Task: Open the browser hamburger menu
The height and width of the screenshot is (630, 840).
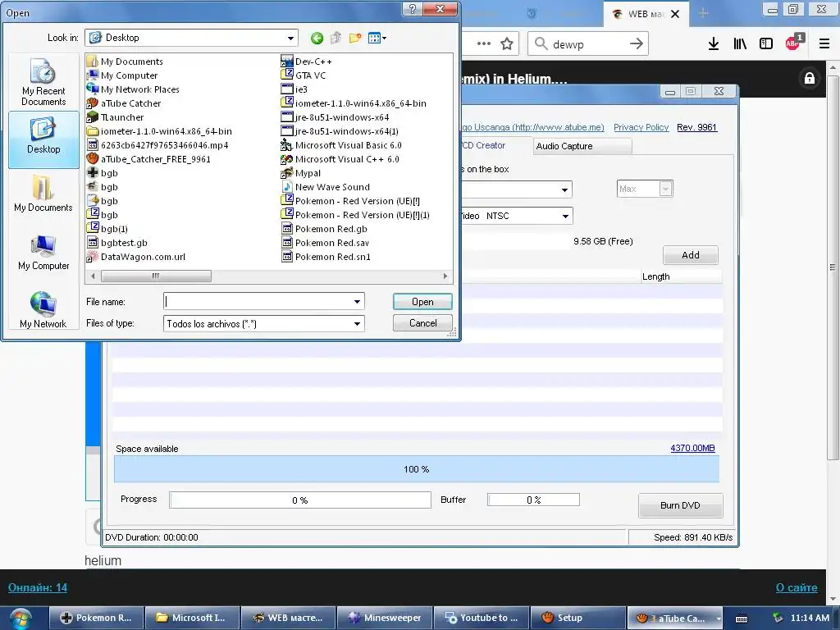Action: pyautogui.click(x=824, y=44)
